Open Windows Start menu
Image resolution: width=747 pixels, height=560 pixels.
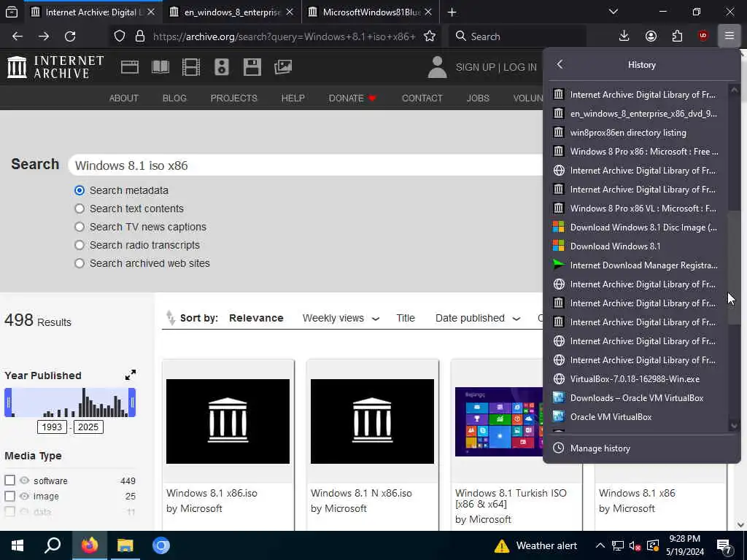pos(18,545)
